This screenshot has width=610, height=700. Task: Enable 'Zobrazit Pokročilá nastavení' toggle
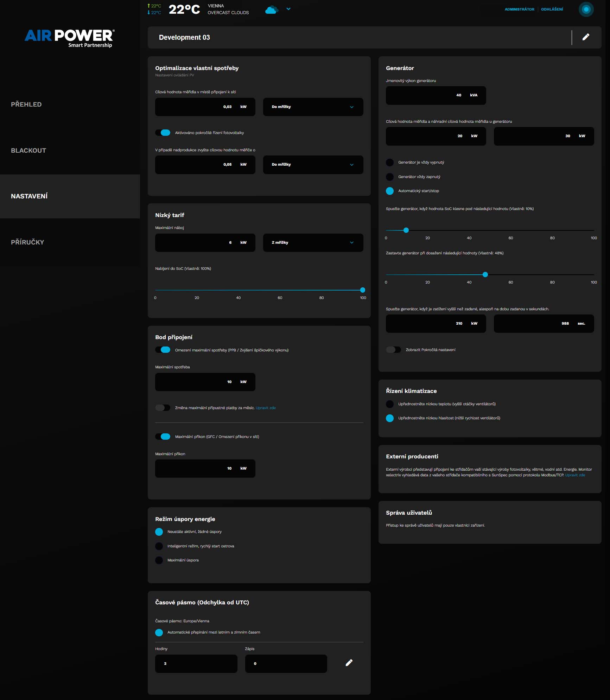[x=393, y=350]
